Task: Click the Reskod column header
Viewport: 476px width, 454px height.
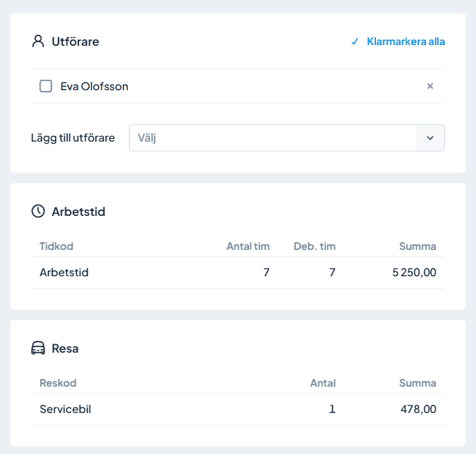Action: 58,383
